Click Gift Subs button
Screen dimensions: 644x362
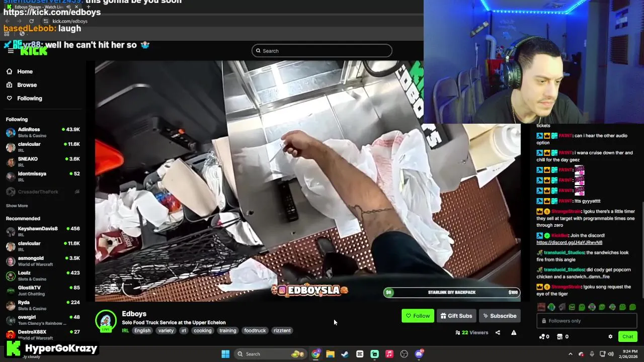[x=456, y=316]
